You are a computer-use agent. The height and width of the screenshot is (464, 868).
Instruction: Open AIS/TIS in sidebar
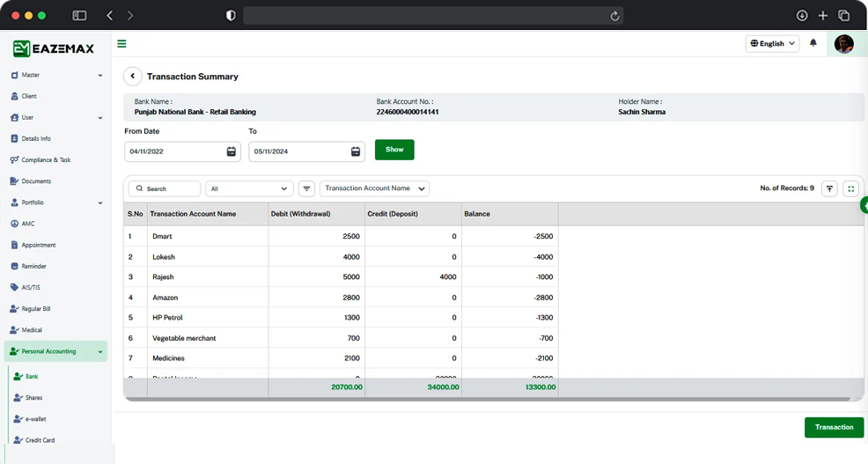(x=56, y=287)
